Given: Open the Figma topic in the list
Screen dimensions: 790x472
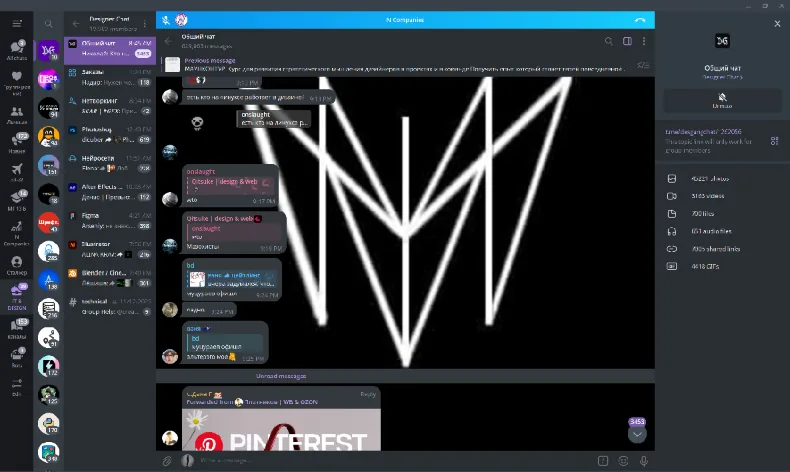Looking at the screenshot, I should tap(110, 221).
